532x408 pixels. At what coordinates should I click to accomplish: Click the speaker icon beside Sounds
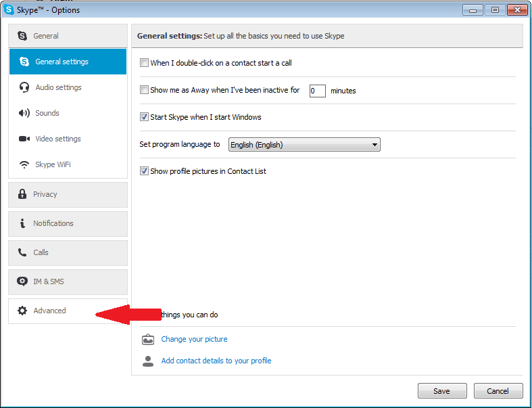(x=24, y=113)
